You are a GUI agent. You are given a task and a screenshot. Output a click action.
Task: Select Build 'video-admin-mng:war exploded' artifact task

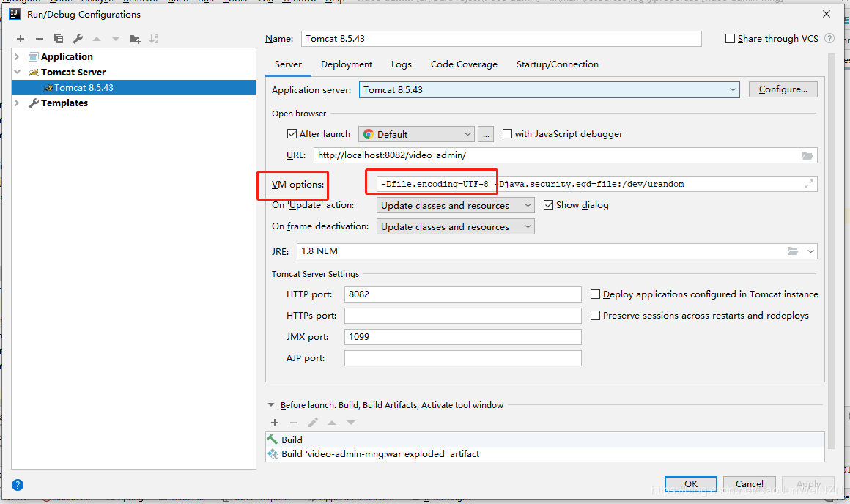coord(544,453)
